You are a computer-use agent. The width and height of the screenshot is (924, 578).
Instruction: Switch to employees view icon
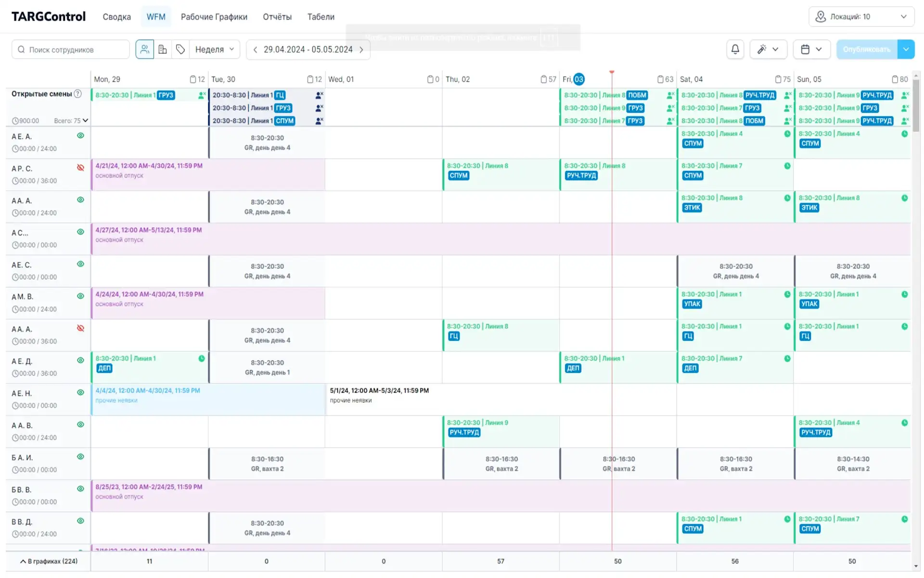[144, 49]
